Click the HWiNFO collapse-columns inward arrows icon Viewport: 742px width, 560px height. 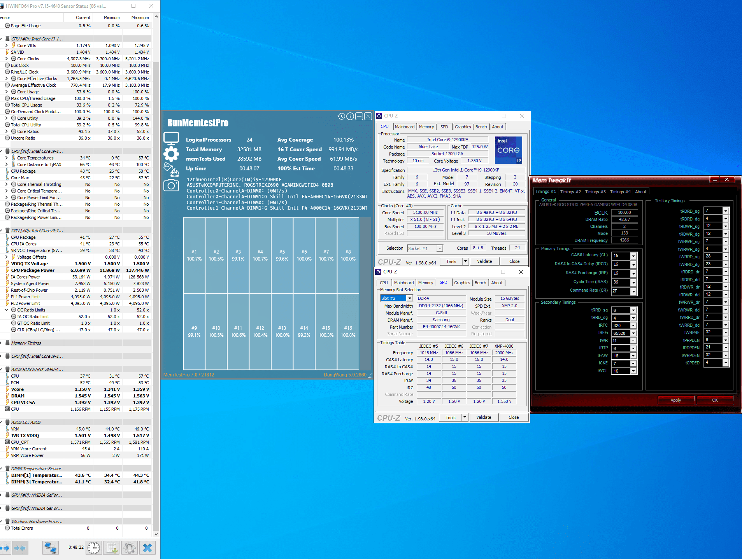click(20, 548)
